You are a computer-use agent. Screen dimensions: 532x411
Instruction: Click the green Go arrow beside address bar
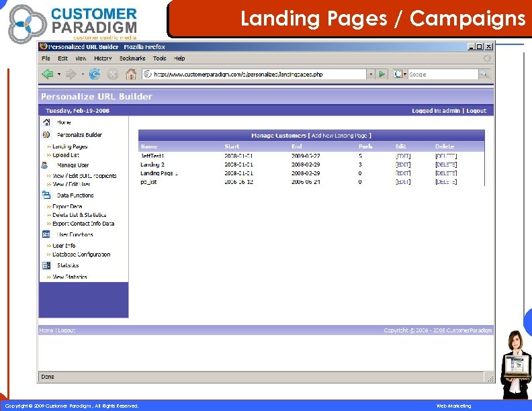pos(382,74)
